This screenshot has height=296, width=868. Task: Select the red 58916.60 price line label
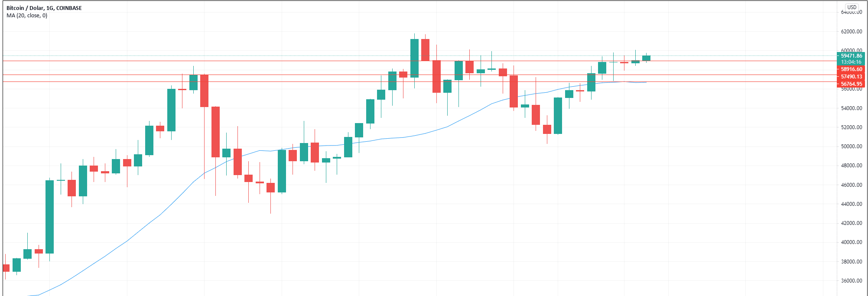[851, 69]
